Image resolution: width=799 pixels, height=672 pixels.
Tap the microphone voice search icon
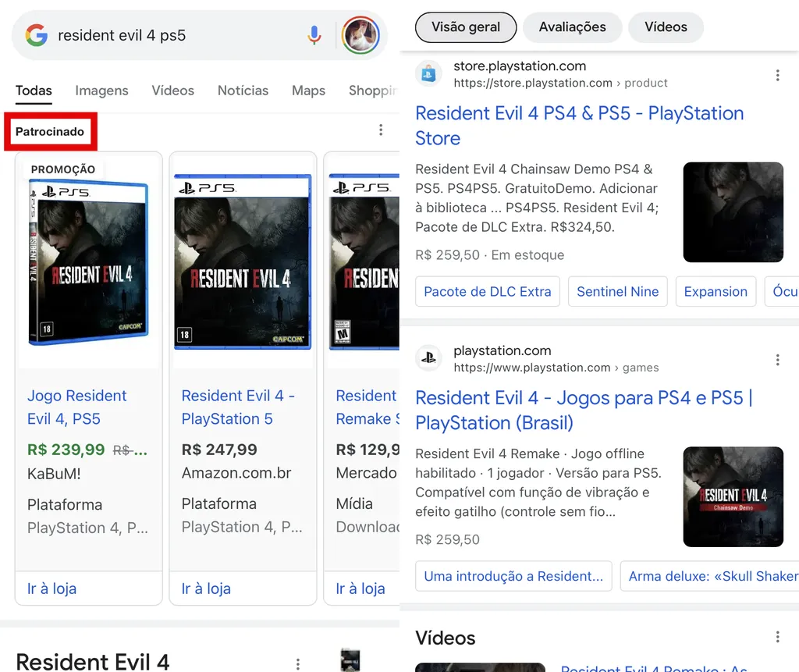point(314,35)
